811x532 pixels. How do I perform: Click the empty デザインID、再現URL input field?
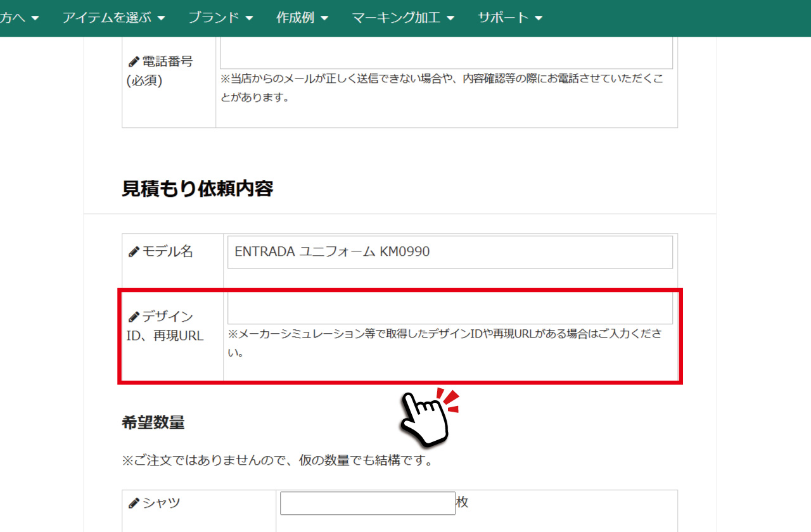(450, 310)
